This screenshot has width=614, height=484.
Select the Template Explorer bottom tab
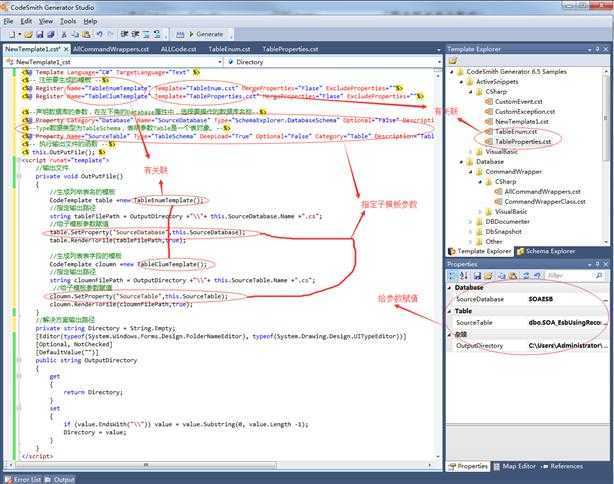click(x=480, y=251)
